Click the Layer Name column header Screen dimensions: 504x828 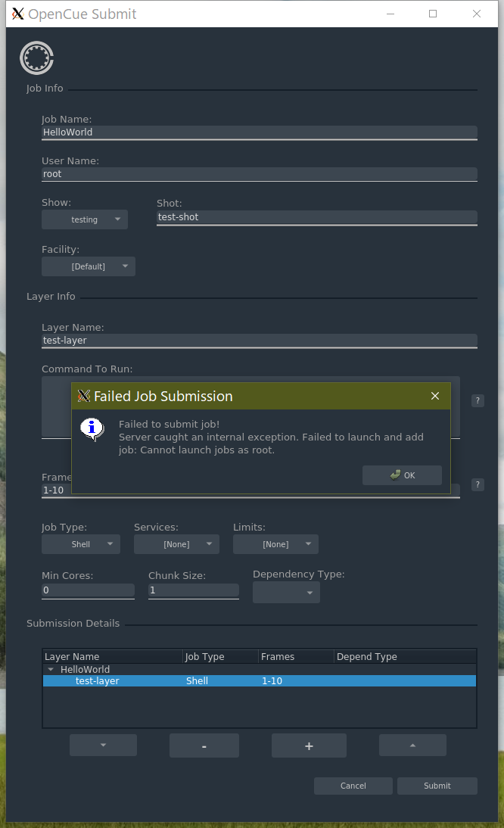click(x=113, y=656)
